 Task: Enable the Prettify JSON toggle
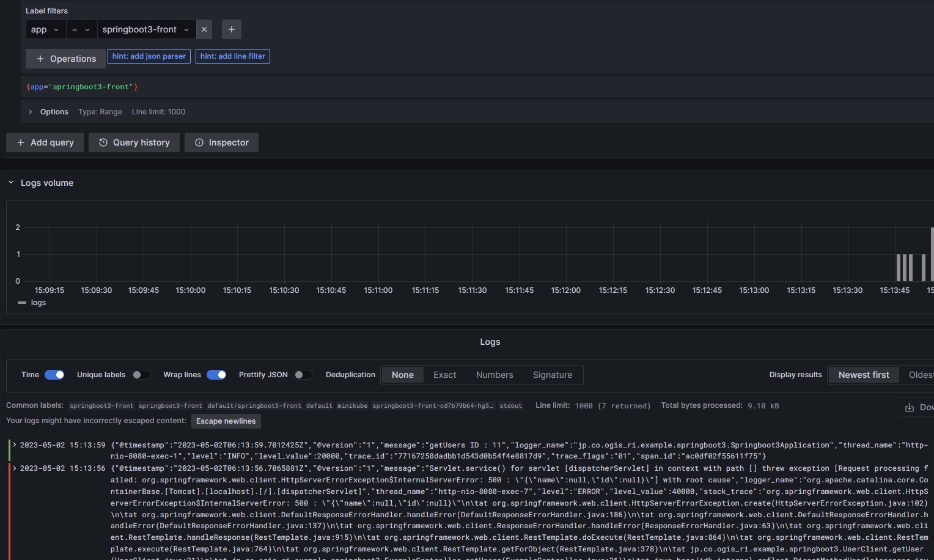pos(303,375)
